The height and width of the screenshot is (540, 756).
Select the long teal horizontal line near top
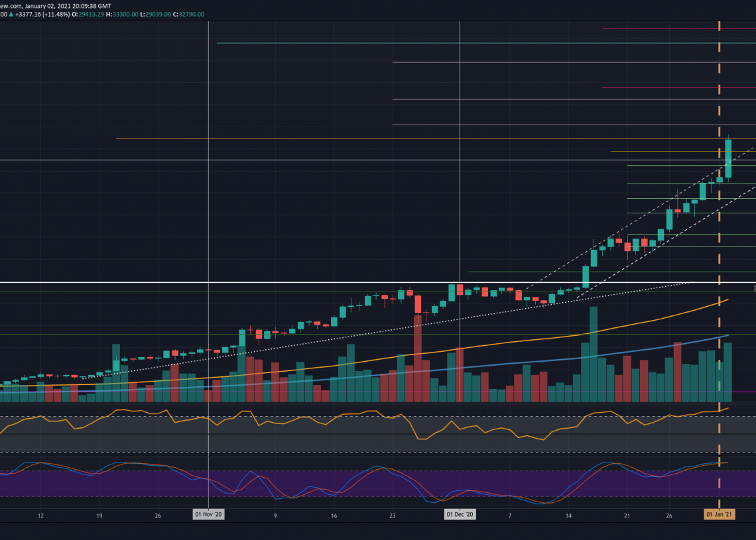[x=464, y=43]
